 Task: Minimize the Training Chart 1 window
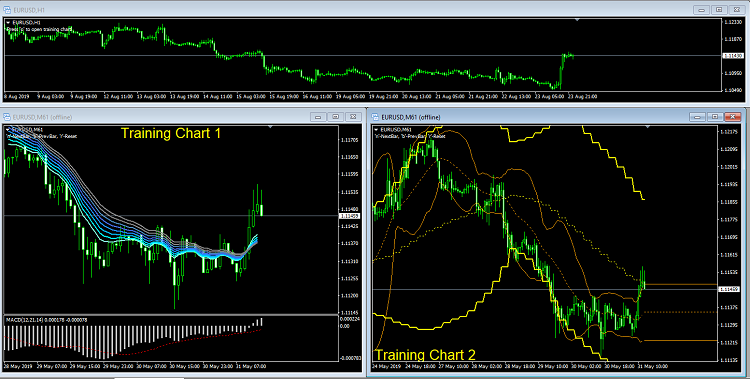click(318, 117)
